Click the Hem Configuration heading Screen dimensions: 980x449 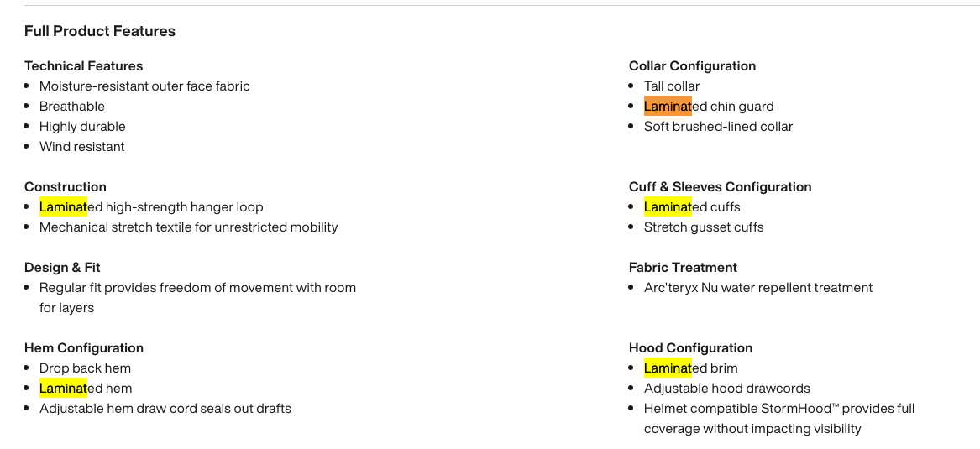coord(84,347)
